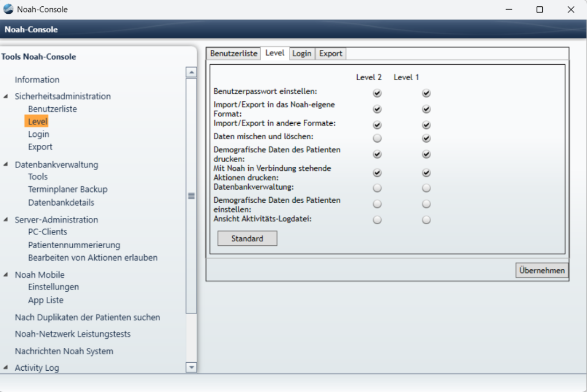Disable Level 1 Daten mischen und löschen

pos(426,138)
